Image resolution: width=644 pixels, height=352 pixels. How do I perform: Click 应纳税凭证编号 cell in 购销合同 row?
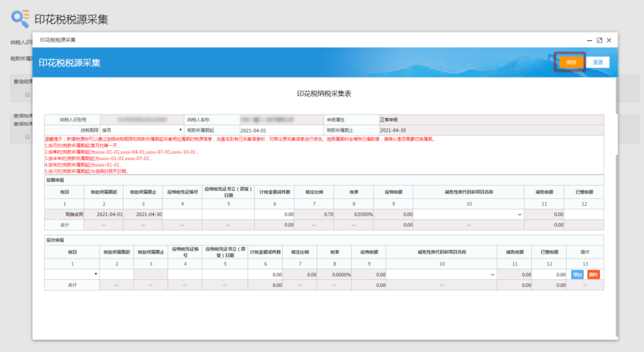182,214
